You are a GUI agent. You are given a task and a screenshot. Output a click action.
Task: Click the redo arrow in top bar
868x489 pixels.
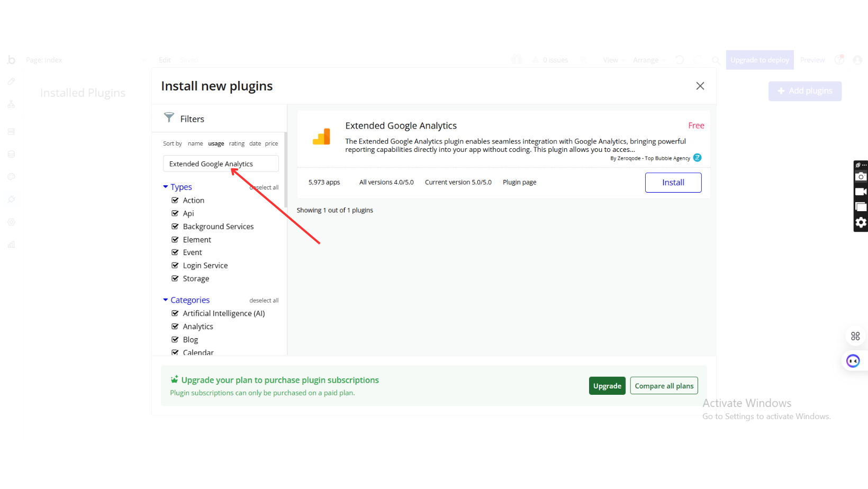pos(698,60)
